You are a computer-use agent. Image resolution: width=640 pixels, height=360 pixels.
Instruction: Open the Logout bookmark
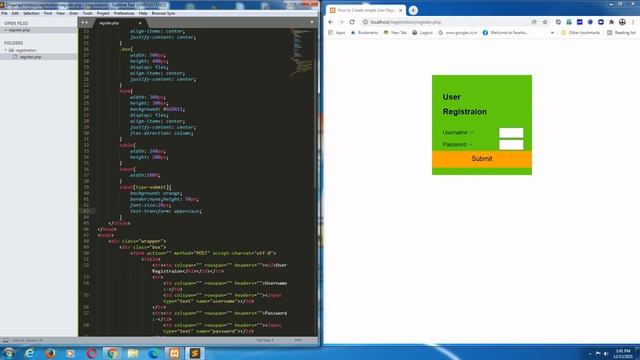422,33
